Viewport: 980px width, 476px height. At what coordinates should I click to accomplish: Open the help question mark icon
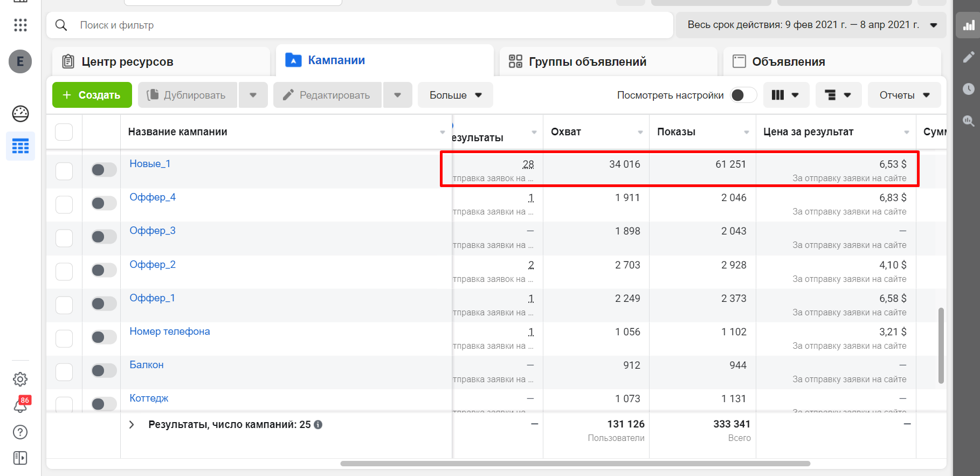click(x=20, y=432)
